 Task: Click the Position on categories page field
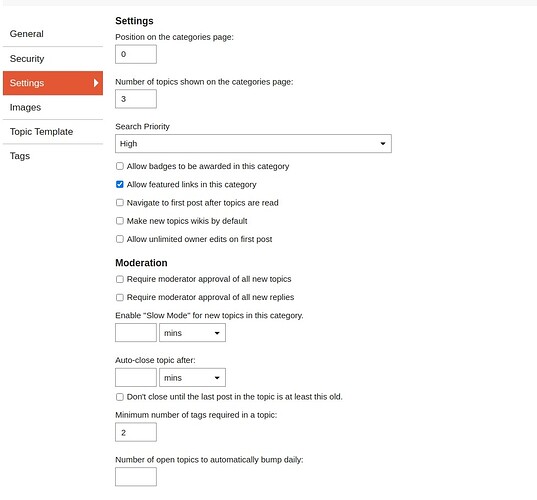click(x=136, y=54)
